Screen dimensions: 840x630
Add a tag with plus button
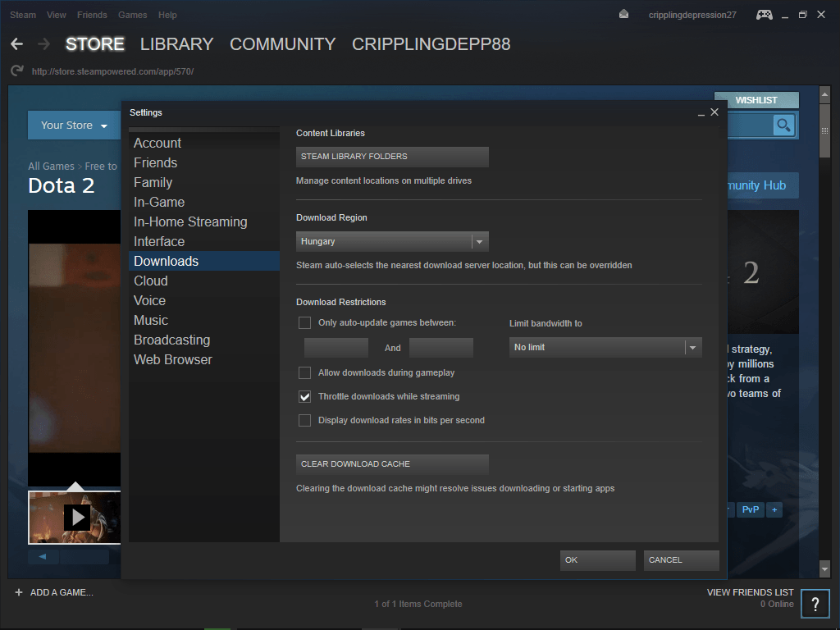coord(774,509)
